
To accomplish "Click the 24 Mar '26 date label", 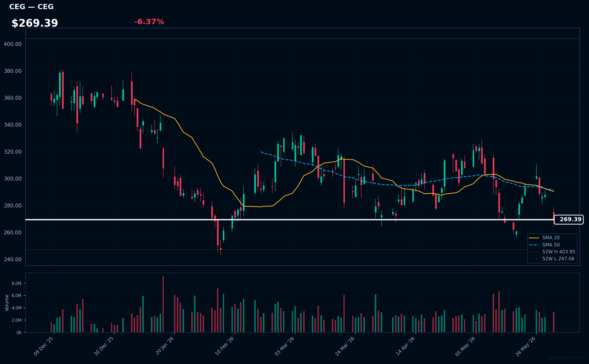I will pyautogui.click(x=345, y=346).
